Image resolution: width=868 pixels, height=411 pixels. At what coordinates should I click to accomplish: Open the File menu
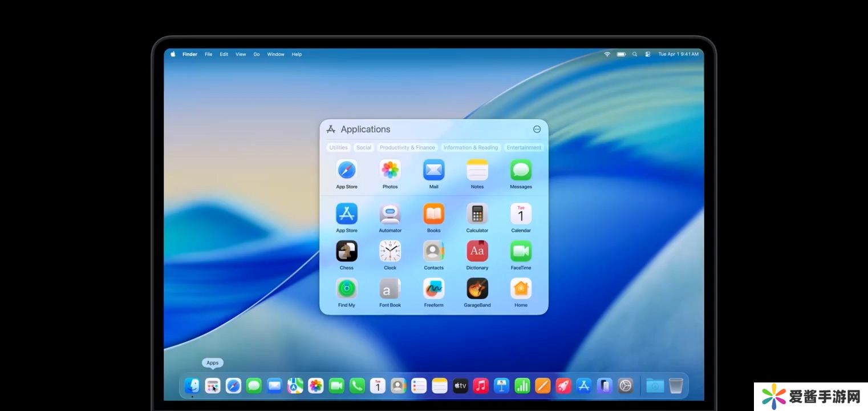tap(208, 54)
